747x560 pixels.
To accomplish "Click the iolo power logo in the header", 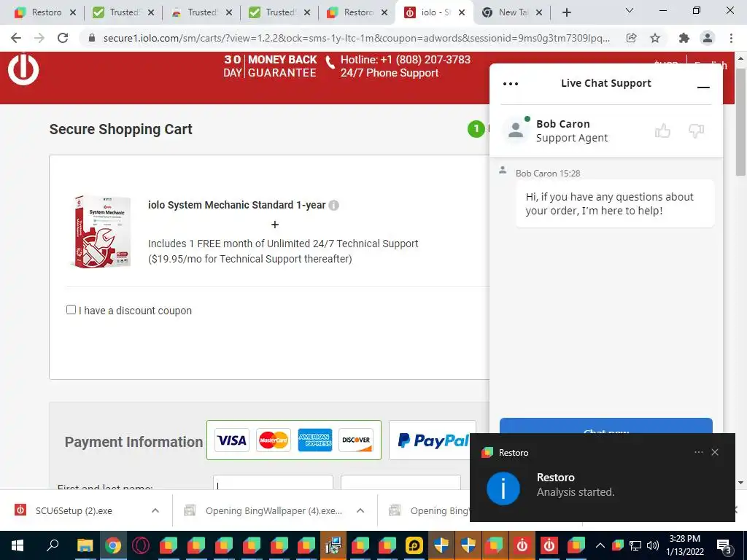I will (x=23, y=69).
